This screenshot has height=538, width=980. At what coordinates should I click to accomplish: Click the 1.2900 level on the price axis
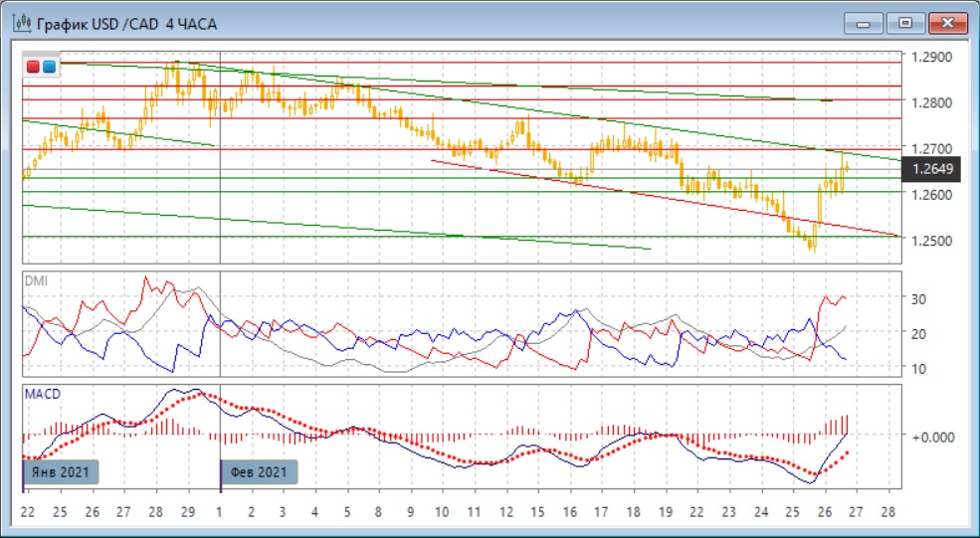(932, 57)
